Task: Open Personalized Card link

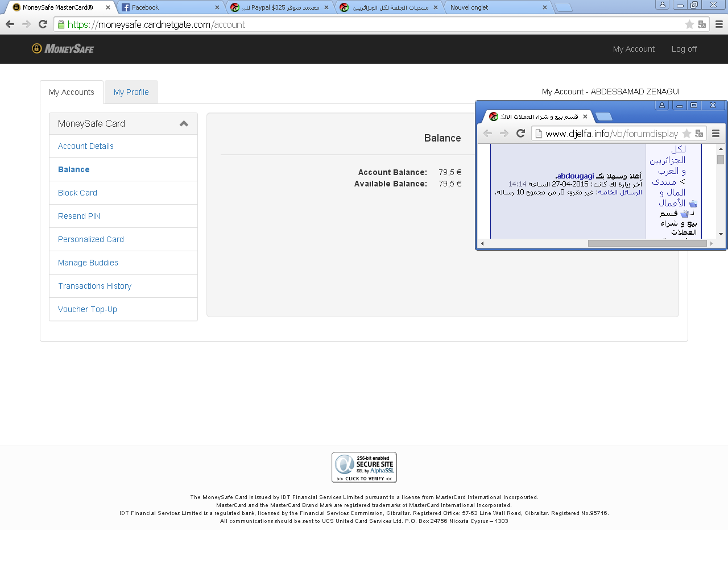Action: pos(91,239)
